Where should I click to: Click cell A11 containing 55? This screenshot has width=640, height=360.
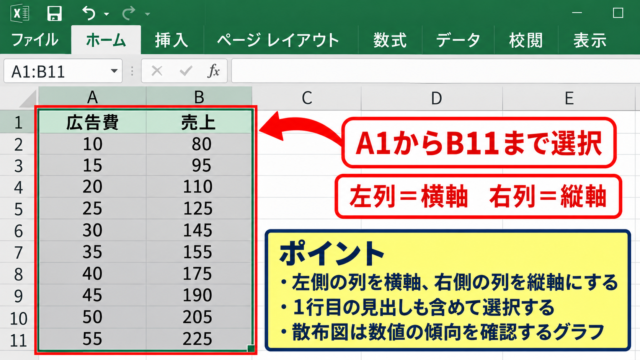(x=93, y=339)
